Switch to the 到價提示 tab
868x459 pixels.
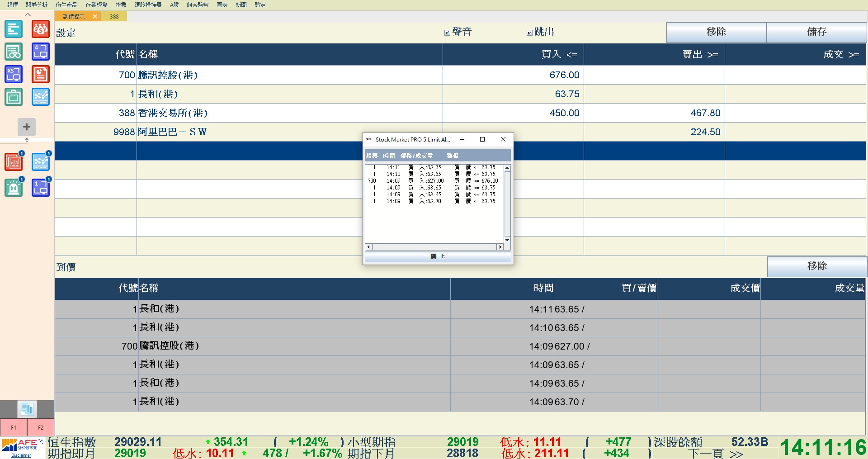(74, 16)
